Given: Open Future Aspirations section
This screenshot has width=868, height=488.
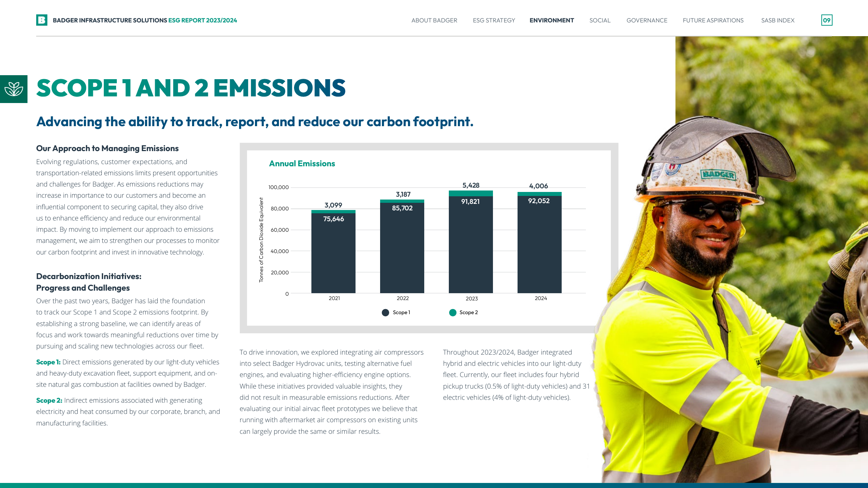Looking at the screenshot, I should click(713, 20).
